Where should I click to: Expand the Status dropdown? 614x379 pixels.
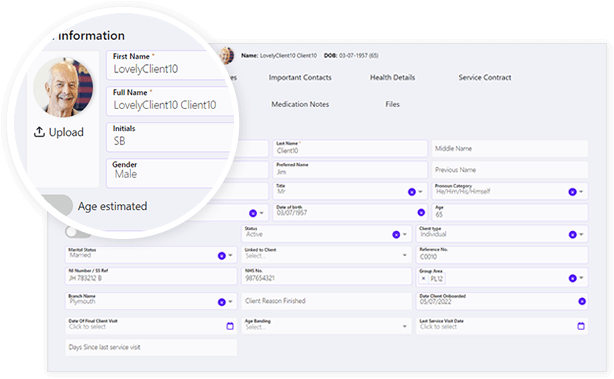pyautogui.click(x=405, y=235)
